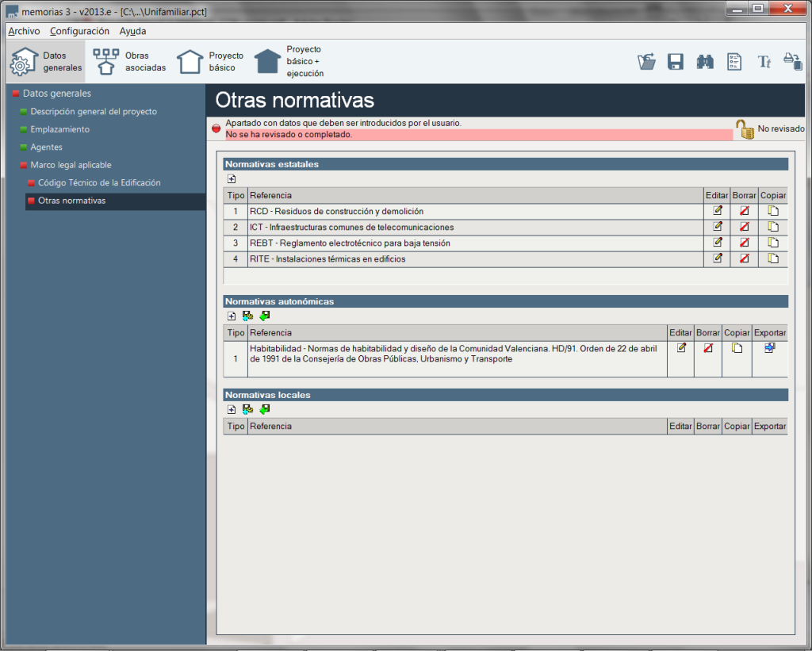
Task: Delete the Habitabilidad normative row
Action: tap(708, 348)
